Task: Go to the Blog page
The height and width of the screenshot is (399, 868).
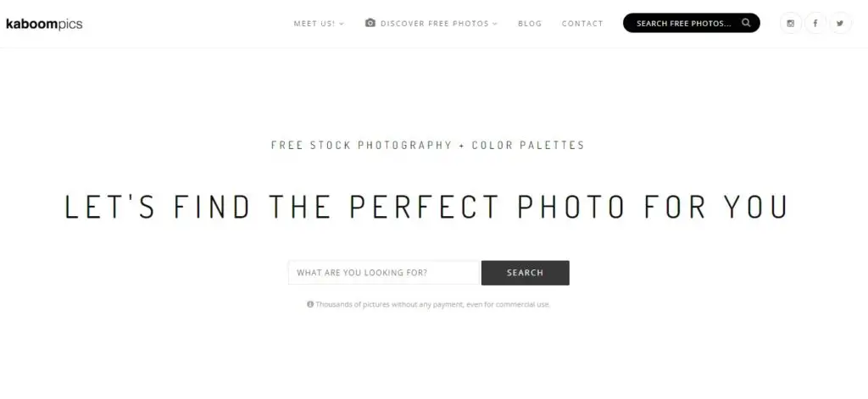Action: click(530, 23)
